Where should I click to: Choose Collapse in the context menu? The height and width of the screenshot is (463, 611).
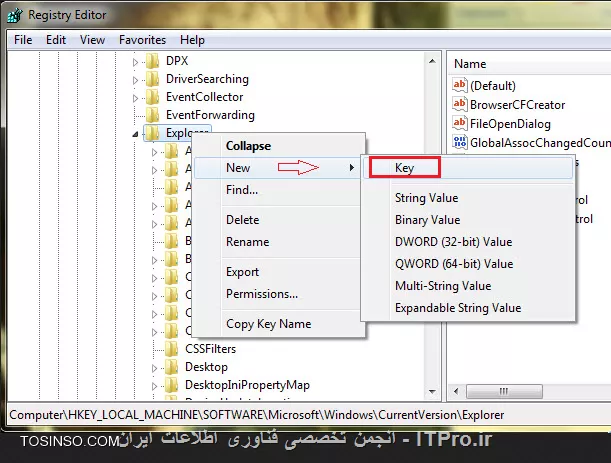279,146
